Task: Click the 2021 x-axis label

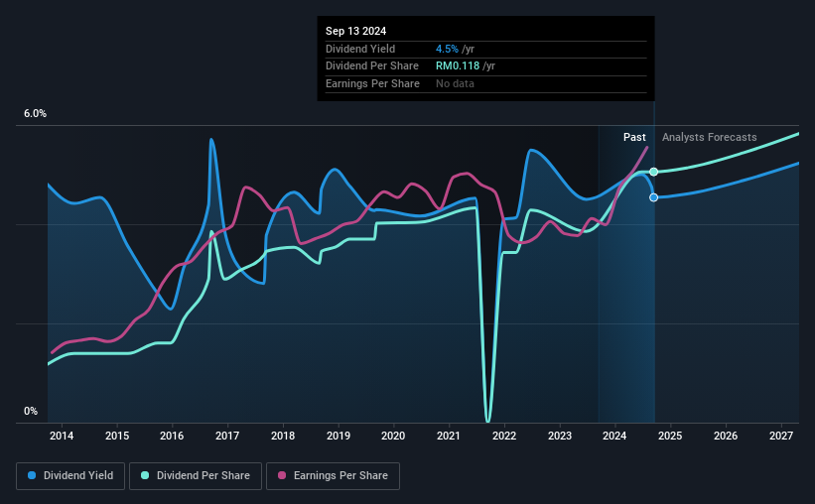Action: click(x=448, y=436)
